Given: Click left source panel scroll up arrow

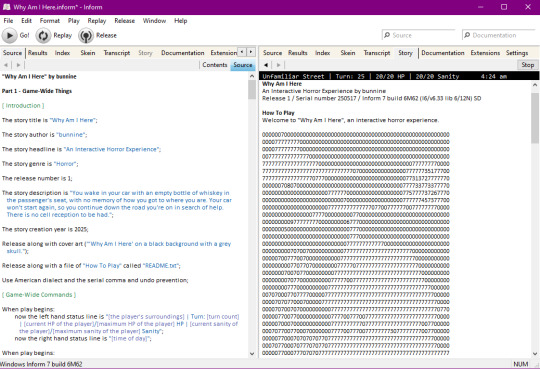Looking at the screenshot, I should click(252, 76).
